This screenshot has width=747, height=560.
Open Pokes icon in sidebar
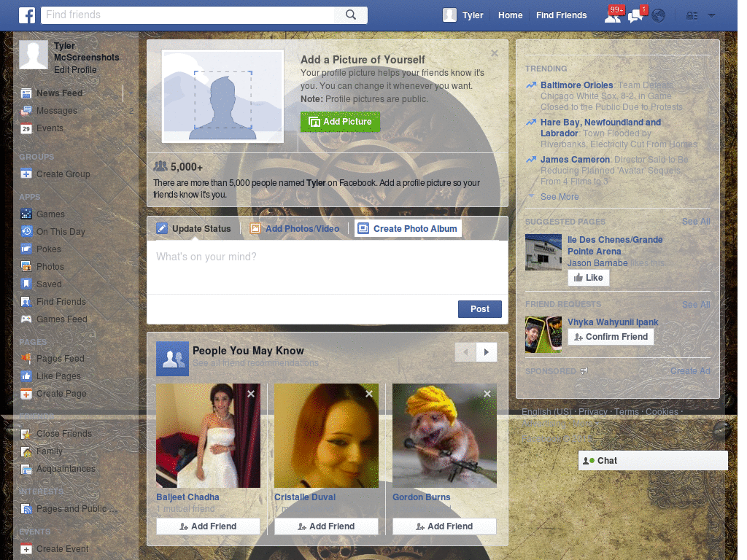pyautogui.click(x=26, y=249)
